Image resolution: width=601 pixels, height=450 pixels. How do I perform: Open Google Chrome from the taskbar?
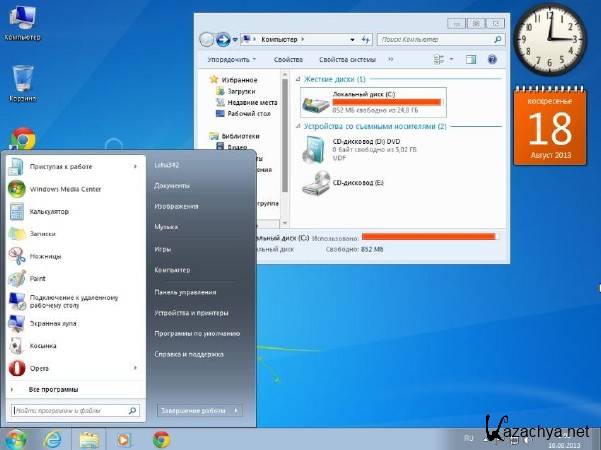coord(161,439)
